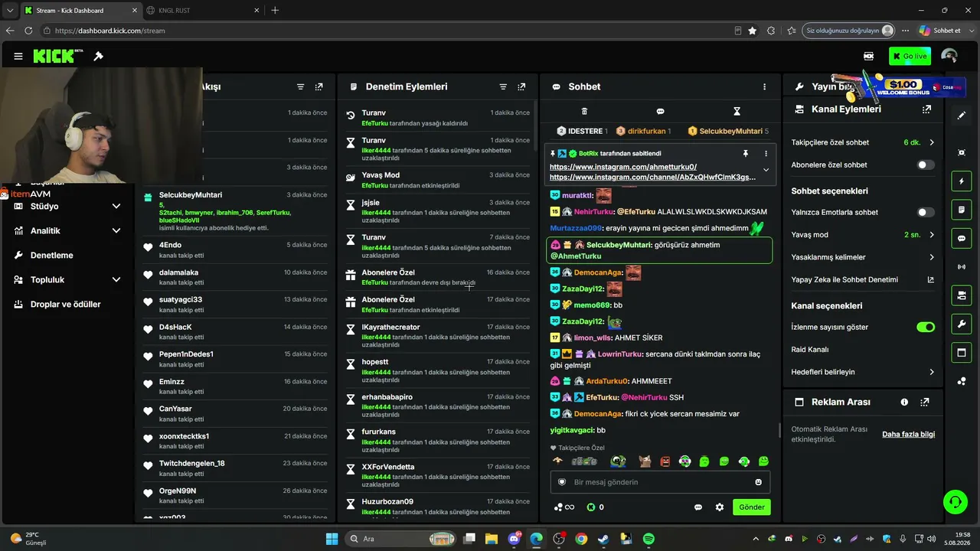Disable İzlenme sayısını göster switch

pos(926,327)
